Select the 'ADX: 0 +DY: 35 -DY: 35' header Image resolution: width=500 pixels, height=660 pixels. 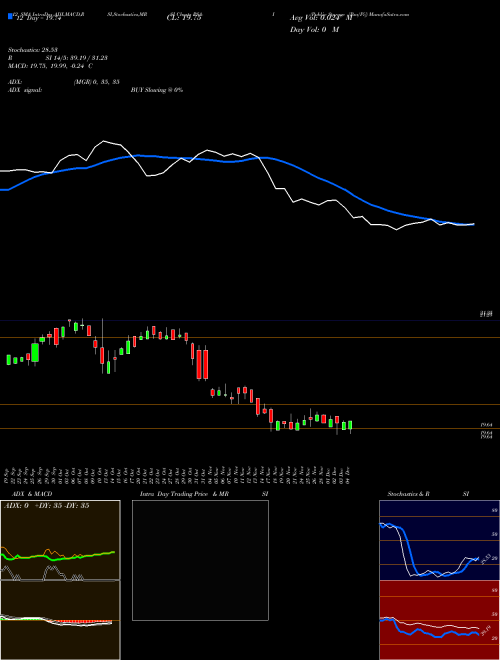point(46,506)
